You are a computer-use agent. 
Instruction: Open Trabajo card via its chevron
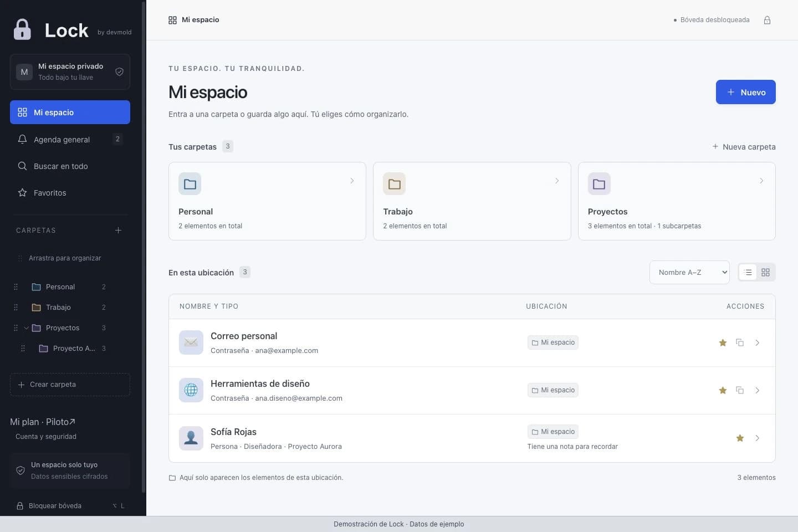coord(557,181)
